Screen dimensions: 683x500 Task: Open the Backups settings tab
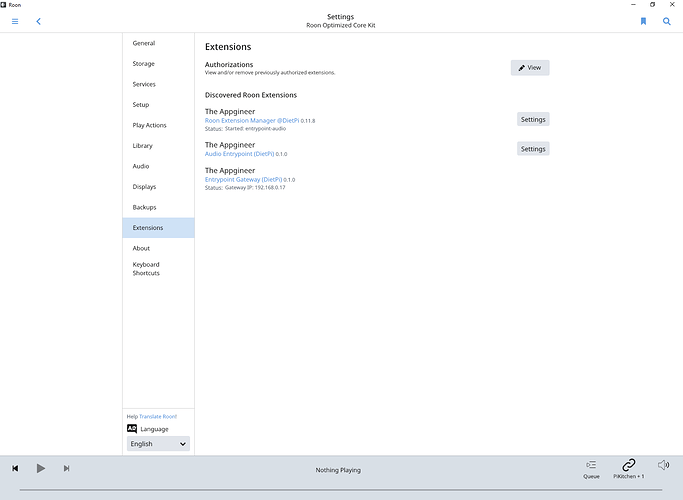point(158,207)
